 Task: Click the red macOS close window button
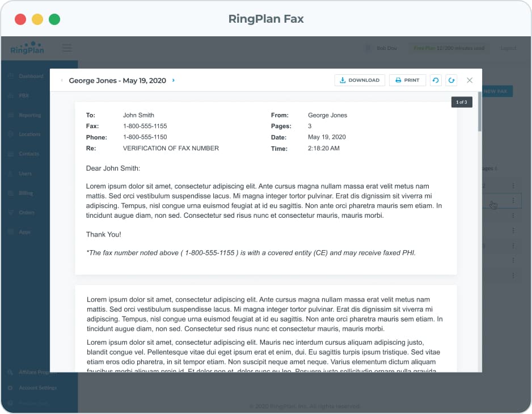click(x=20, y=19)
